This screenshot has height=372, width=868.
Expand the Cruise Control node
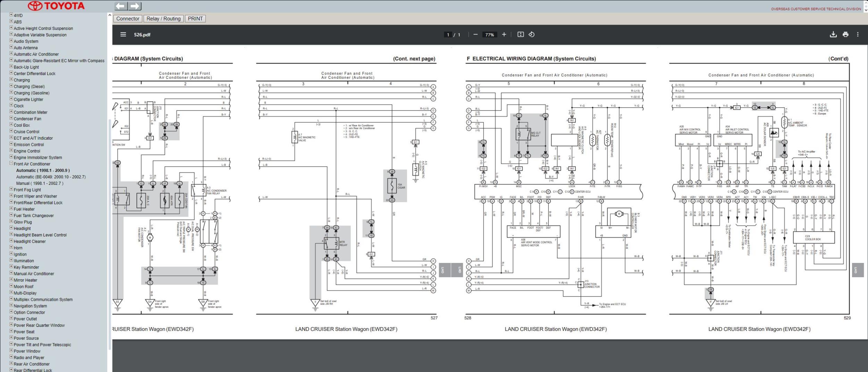[11, 131]
